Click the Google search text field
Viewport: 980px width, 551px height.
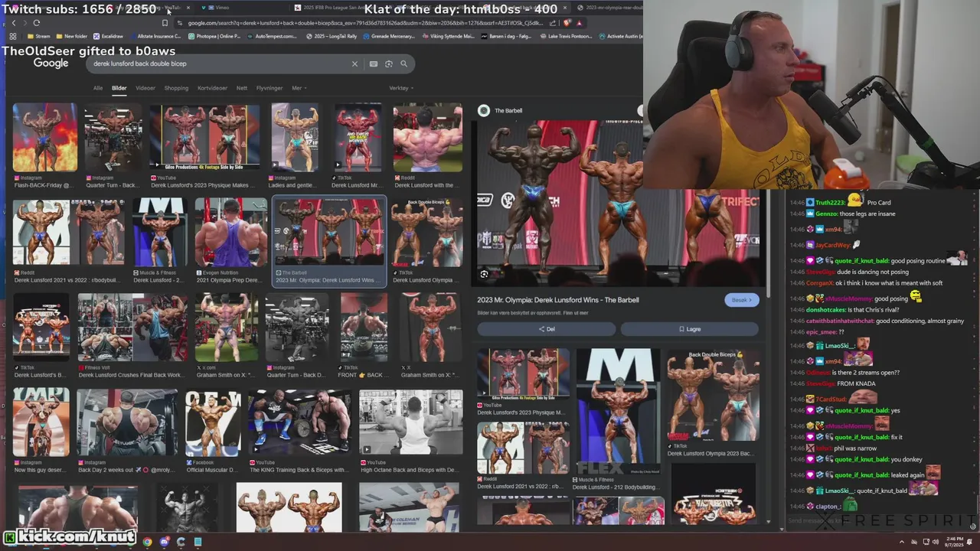(218, 64)
